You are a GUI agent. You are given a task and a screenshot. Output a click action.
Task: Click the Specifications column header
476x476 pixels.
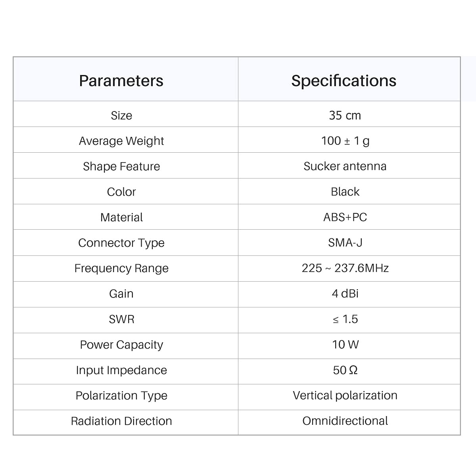(x=344, y=81)
